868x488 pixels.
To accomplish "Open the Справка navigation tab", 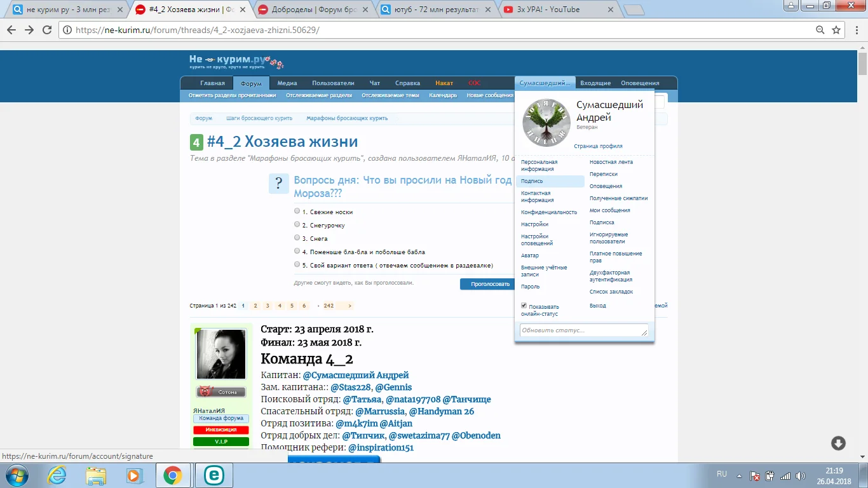I will pos(407,83).
